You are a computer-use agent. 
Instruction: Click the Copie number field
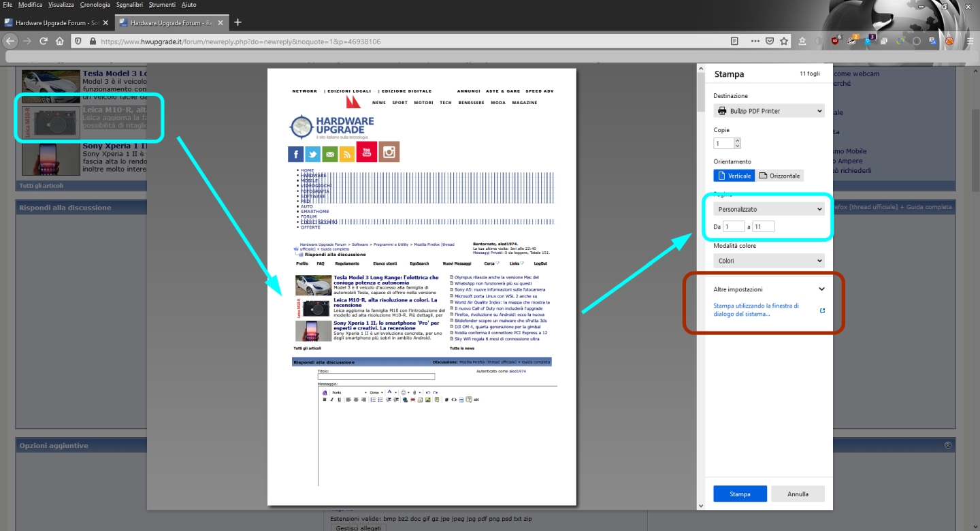[724, 144]
